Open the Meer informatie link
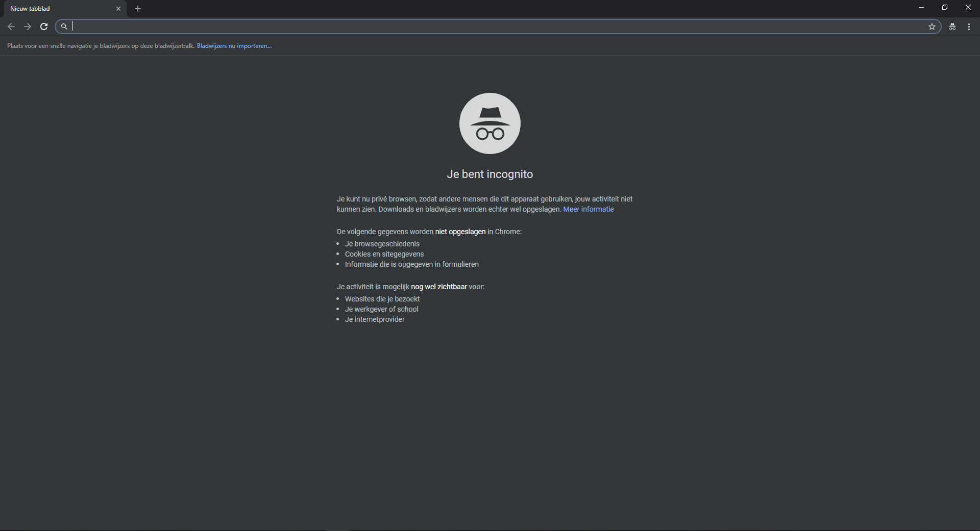This screenshot has width=980, height=531. click(589, 209)
